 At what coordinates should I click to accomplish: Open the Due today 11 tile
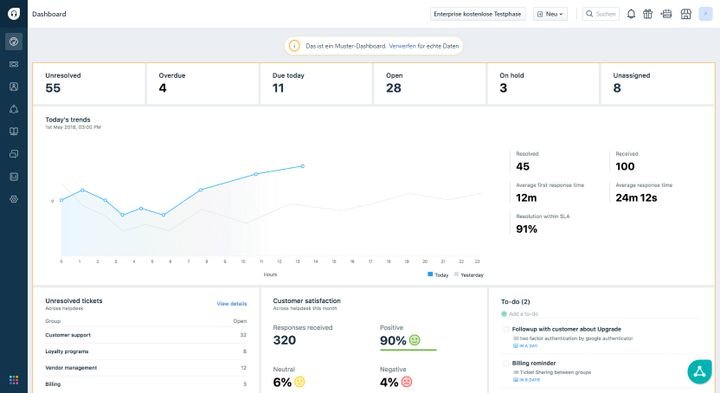point(316,84)
